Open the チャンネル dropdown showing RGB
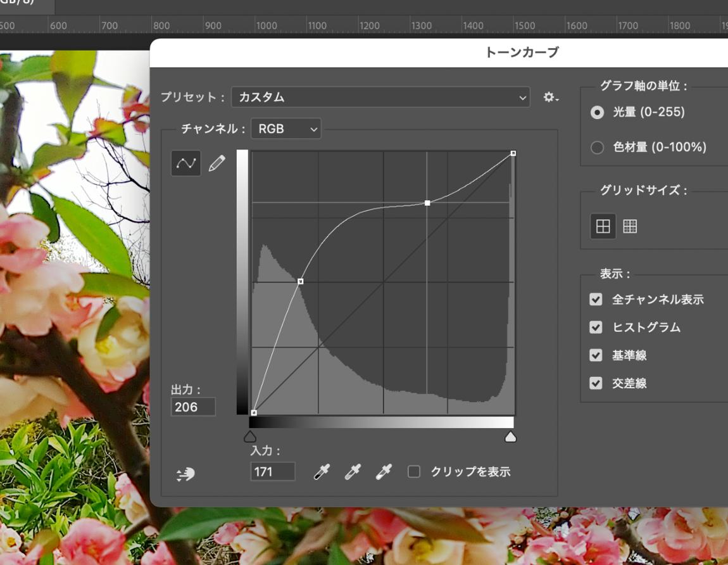The image size is (728, 565). click(286, 129)
